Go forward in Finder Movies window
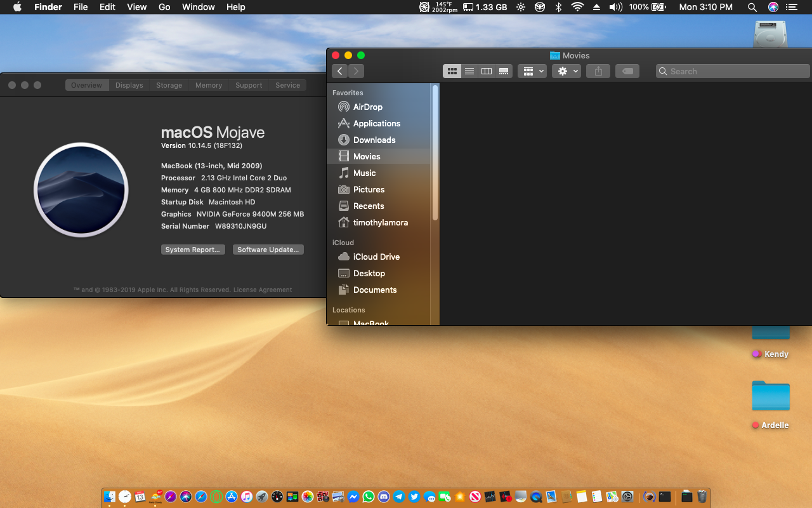Viewport: 812px width, 508px height. 357,71
